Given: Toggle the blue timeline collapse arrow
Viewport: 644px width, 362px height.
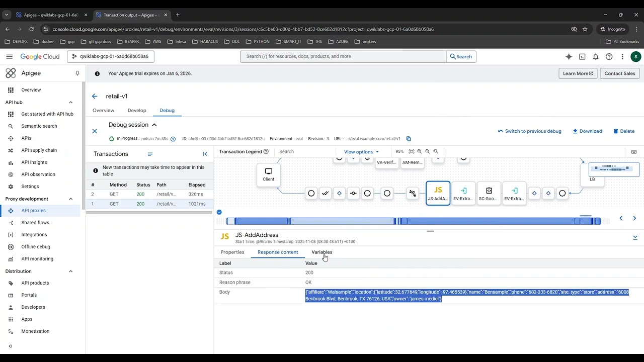Looking at the screenshot, I should 219,212.
